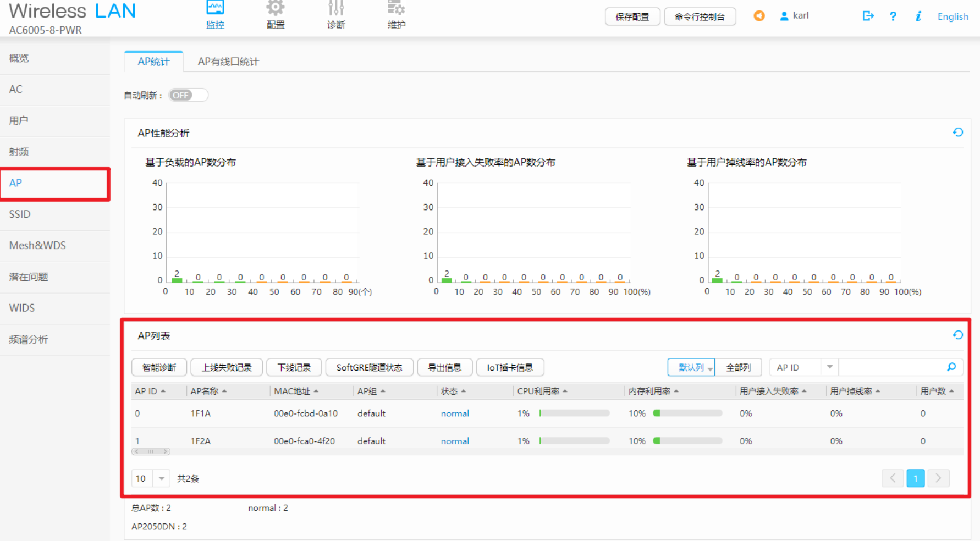
Task: Sort by AP组 column arrow
Action: pyautogui.click(x=383, y=391)
